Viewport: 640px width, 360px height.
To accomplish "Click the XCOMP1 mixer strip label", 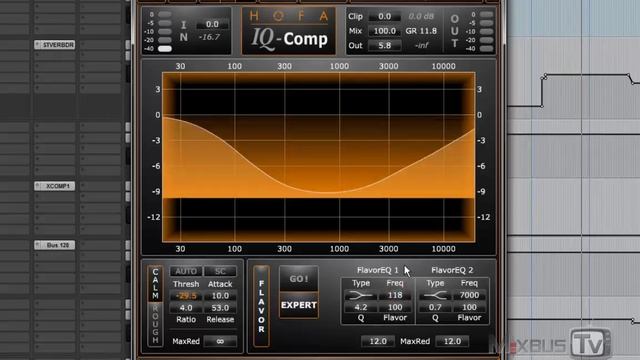I will point(55,186).
